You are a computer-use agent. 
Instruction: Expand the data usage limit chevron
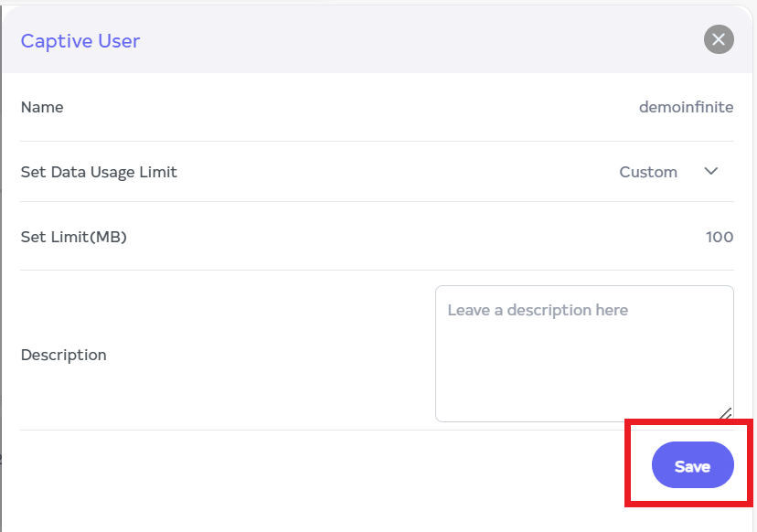[711, 172]
